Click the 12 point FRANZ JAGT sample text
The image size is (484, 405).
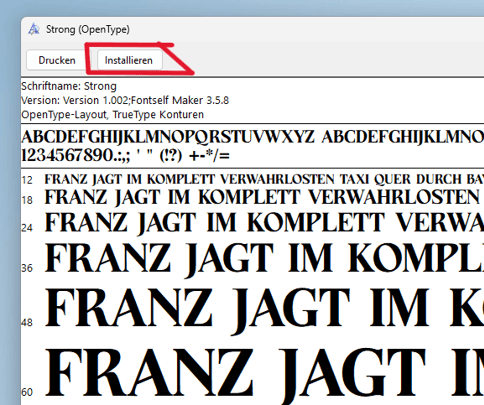264,180
